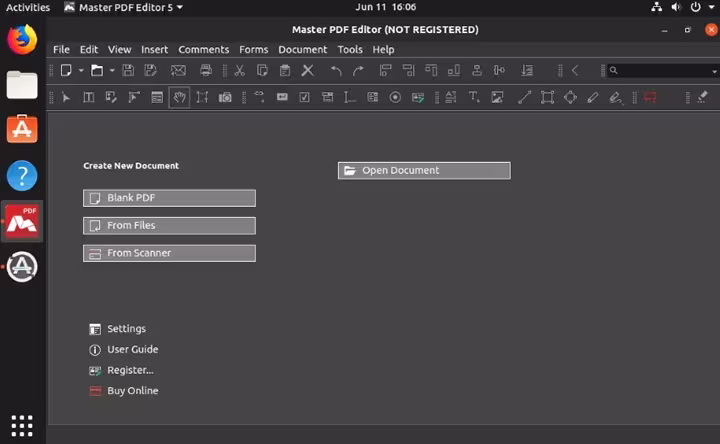The image size is (720, 444).
Task: Open the Register... link
Action: (x=130, y=370)
